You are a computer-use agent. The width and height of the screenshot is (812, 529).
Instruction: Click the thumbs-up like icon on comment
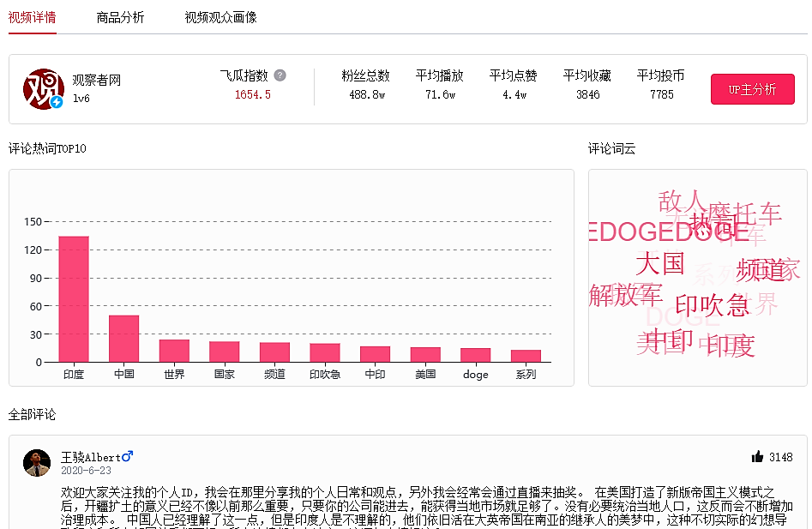tap(758, 456)
